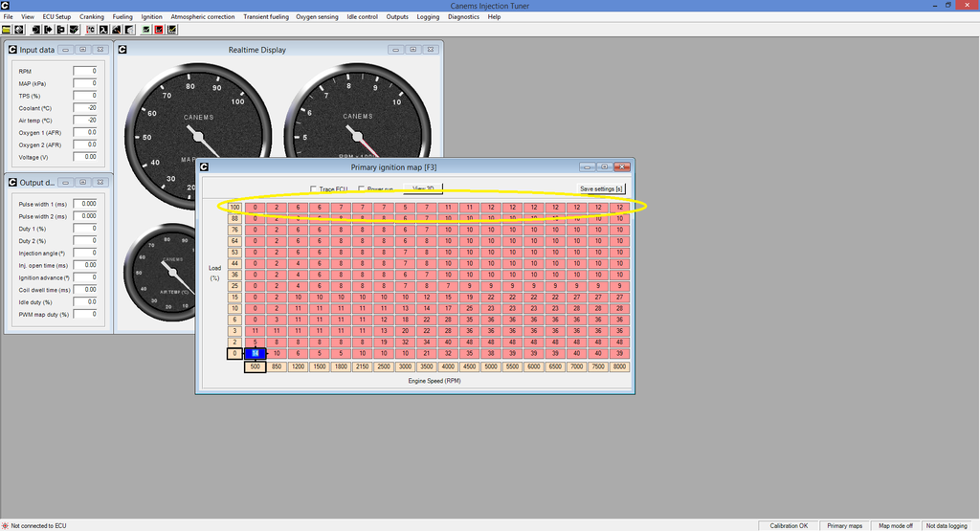
Task: Click the Canems logo icon of Realtime Display window
Action: 122,50
